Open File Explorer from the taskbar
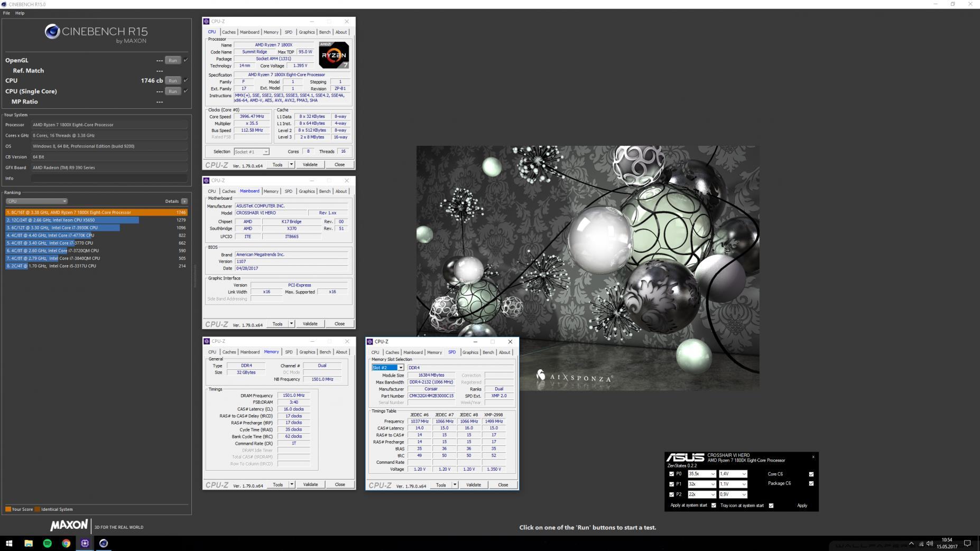The image size is (980, 551). click(29, 543)
